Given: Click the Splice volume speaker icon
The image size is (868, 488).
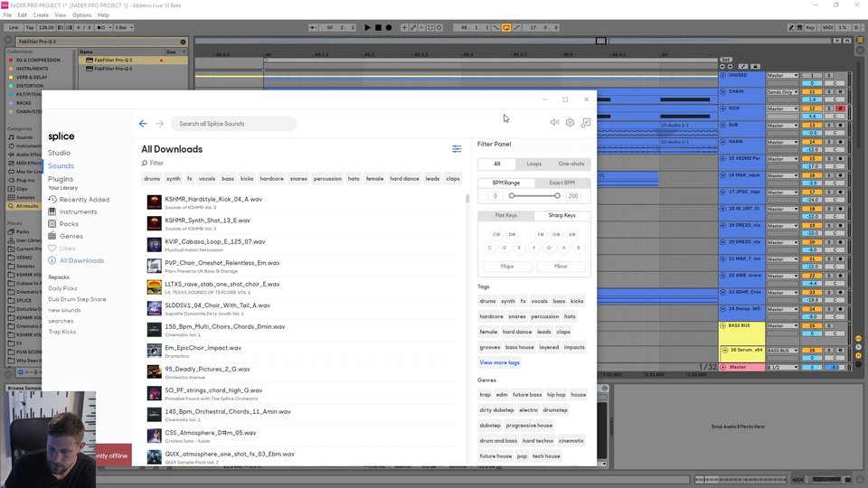Looking at the screenshot, I should pyautogui.click(x=554, y=122).
